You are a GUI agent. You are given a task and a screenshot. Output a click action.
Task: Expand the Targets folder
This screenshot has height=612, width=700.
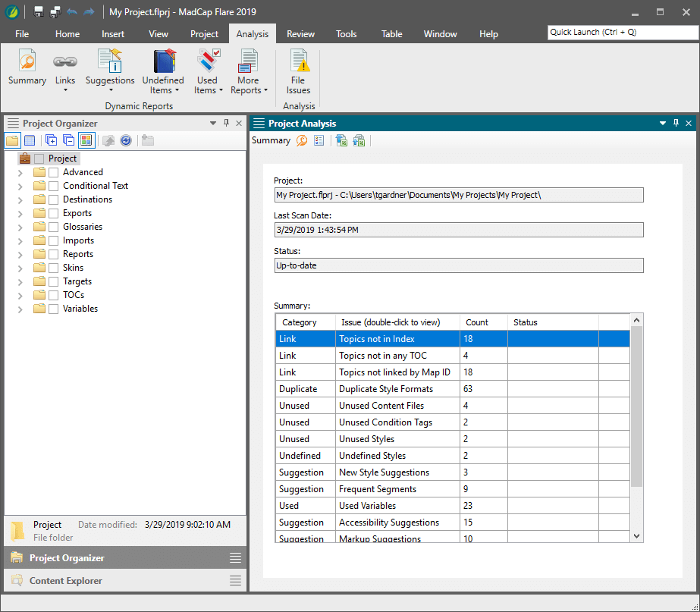pos(20,282)
